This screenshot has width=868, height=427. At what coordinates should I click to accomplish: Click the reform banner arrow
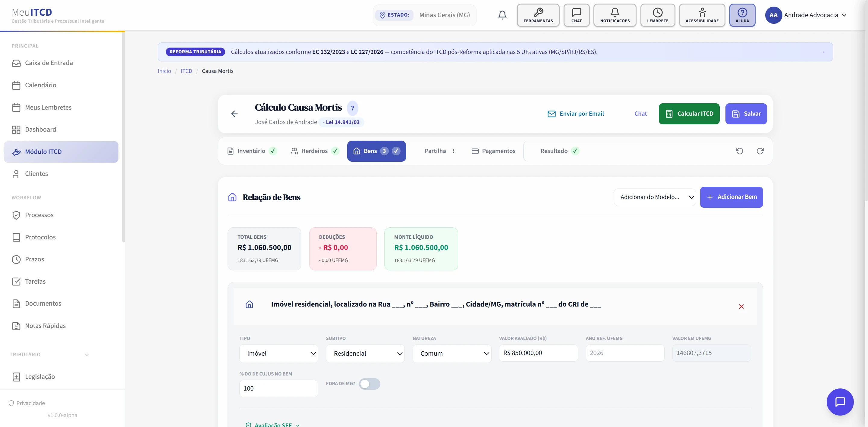(822, 52)
